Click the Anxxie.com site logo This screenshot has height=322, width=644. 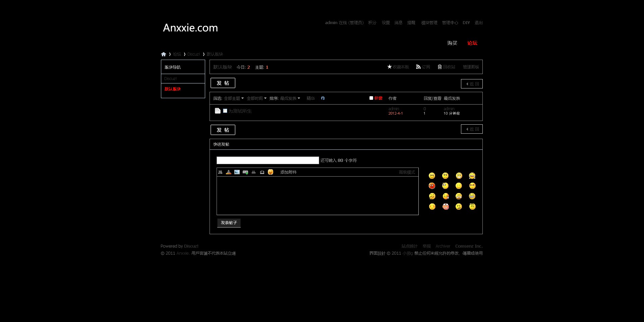coord(190,28)
